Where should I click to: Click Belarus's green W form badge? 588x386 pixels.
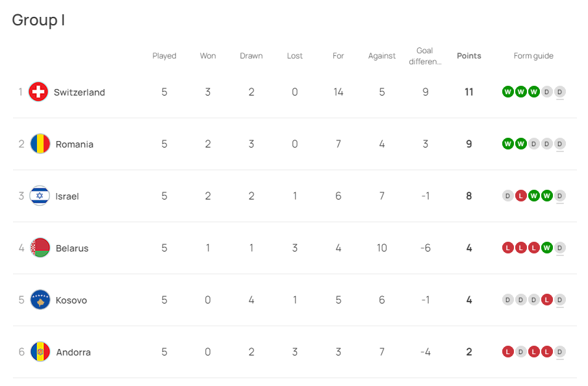coord(547,248)
